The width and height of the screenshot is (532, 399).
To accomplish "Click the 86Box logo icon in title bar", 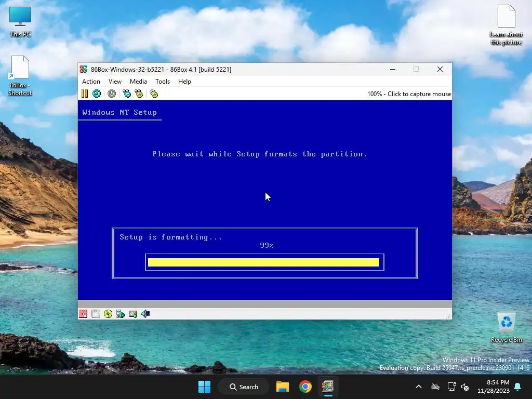I will (84, 69).
